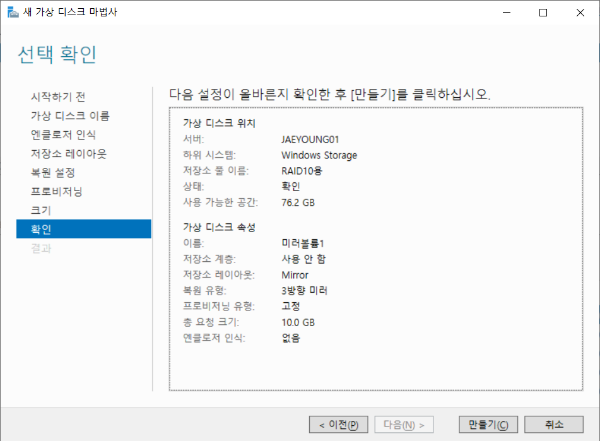
Task: Click the 없음 enclosure awareness value
Action: [290, 338]
